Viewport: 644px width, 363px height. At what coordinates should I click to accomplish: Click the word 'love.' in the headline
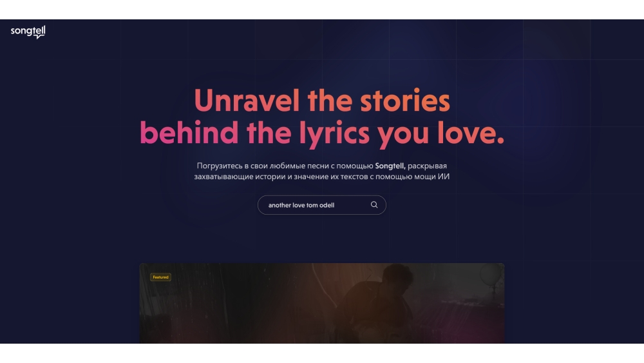tap(471, 132)
